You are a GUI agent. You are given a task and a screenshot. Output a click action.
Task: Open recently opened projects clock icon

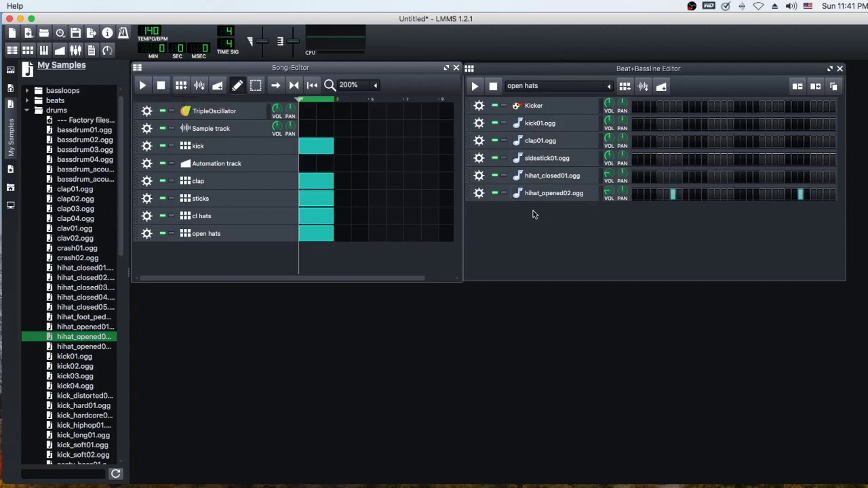(x=60, y=33)
